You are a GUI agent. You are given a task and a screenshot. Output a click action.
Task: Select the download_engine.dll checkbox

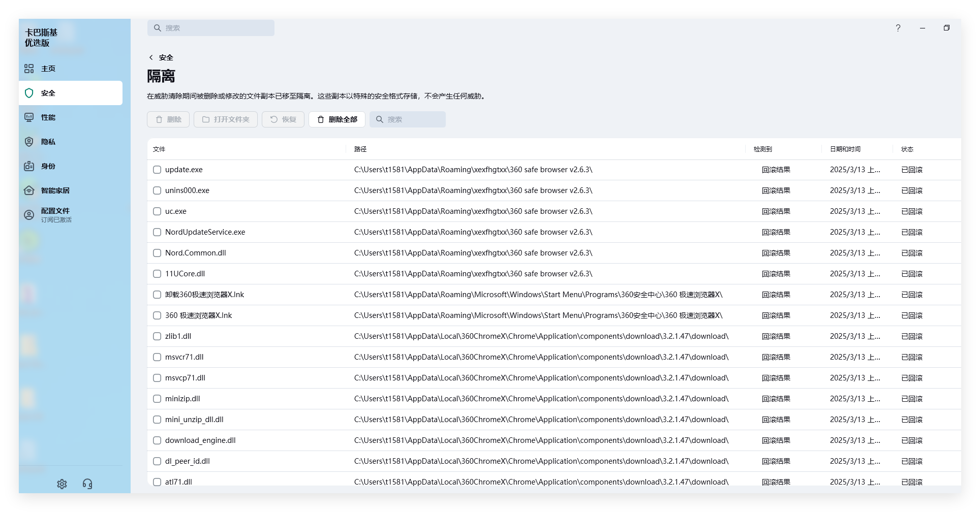click(157, 440)
